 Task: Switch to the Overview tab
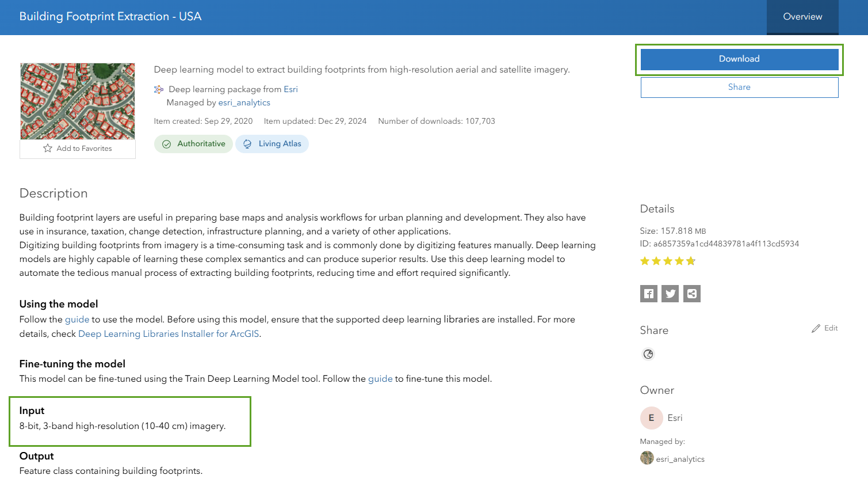coord(802,17)
